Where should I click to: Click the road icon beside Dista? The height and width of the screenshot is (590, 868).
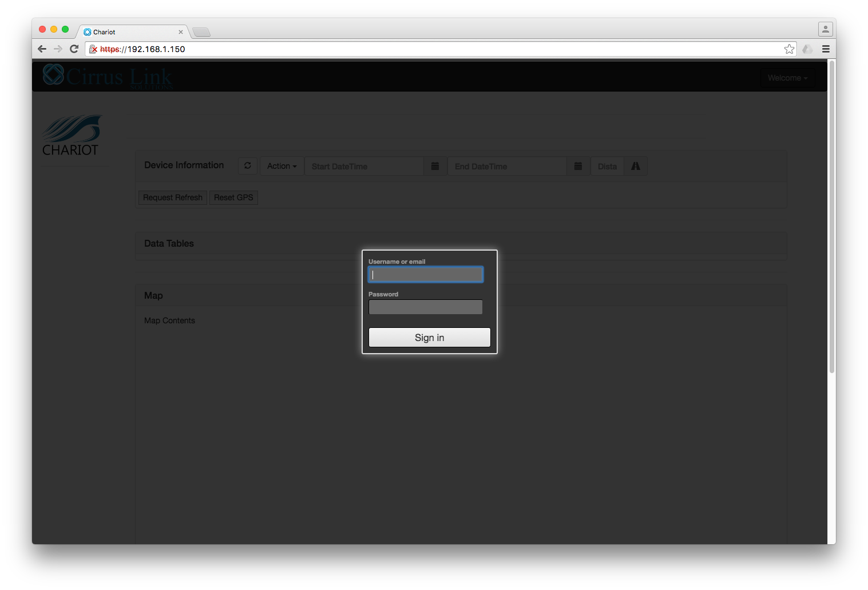[636, 166]
